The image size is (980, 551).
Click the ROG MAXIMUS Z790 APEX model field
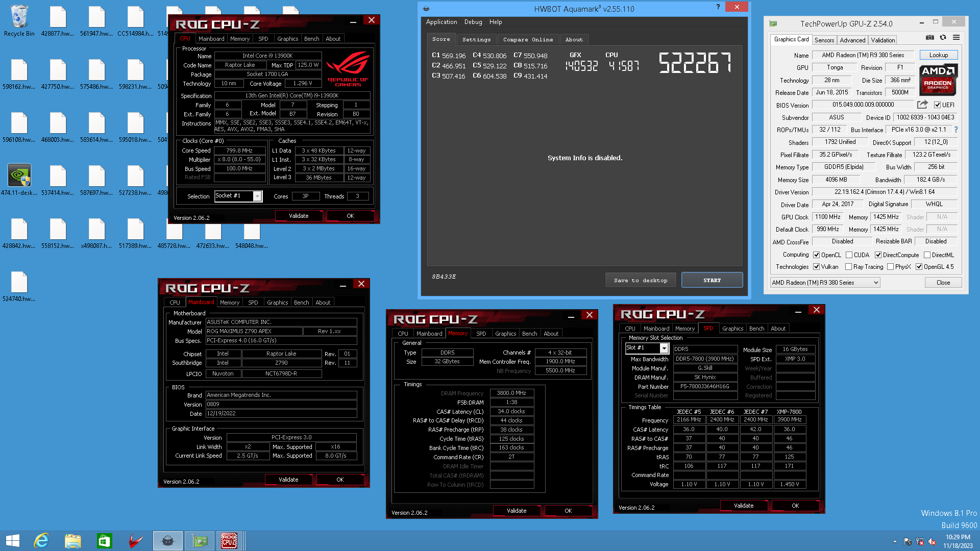253,332
